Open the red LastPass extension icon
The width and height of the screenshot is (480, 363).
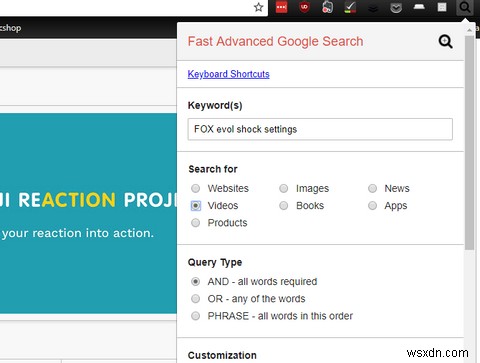pyautogui.click(x=281, y=7)
